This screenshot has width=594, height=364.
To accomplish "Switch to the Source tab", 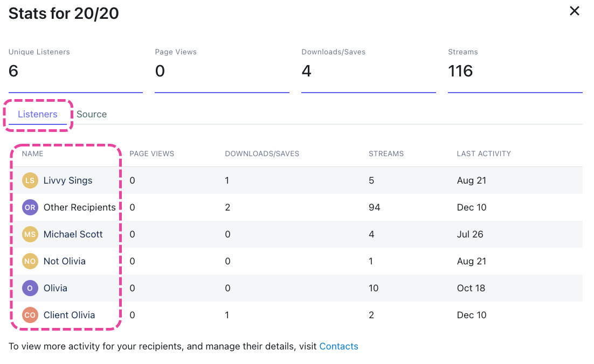I will (92, 114).
